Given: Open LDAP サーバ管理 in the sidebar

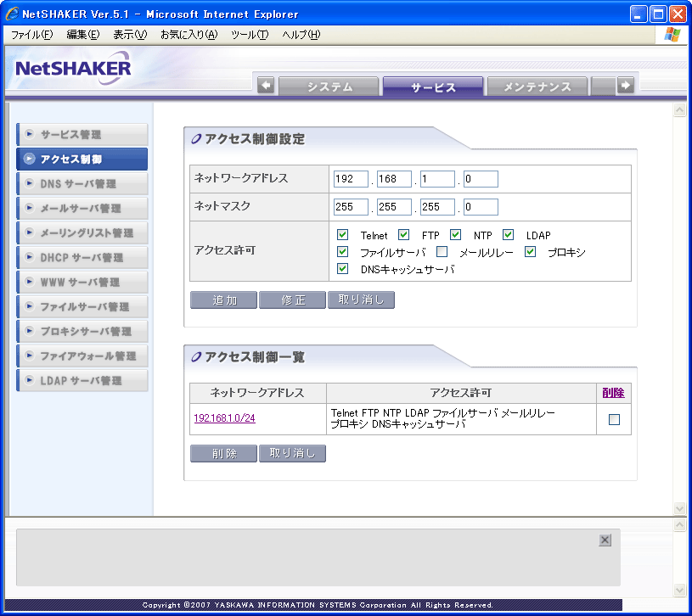Looking at the screenshot, I should (82, 380).
